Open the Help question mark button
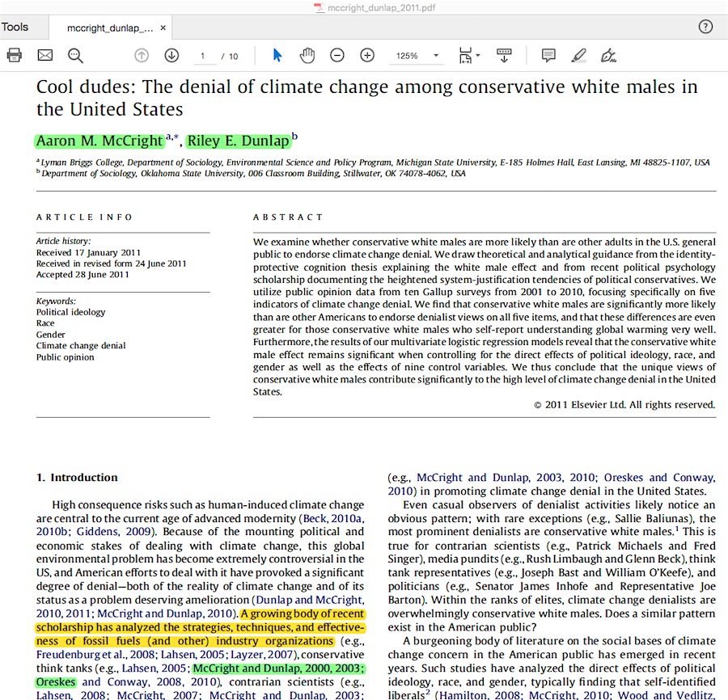Viewport: 728px width, 700px height. (705, 27)
